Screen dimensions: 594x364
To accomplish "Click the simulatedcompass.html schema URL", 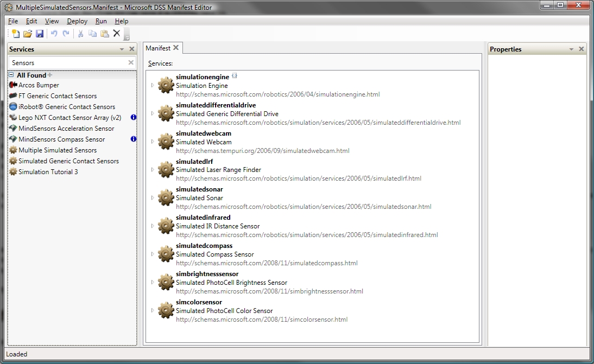I will point(267,263).
